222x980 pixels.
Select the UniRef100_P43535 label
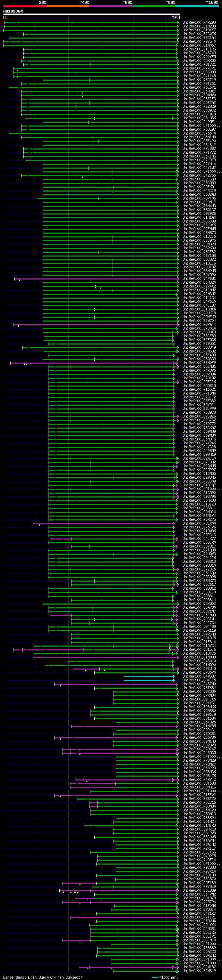tap(199, 753)
